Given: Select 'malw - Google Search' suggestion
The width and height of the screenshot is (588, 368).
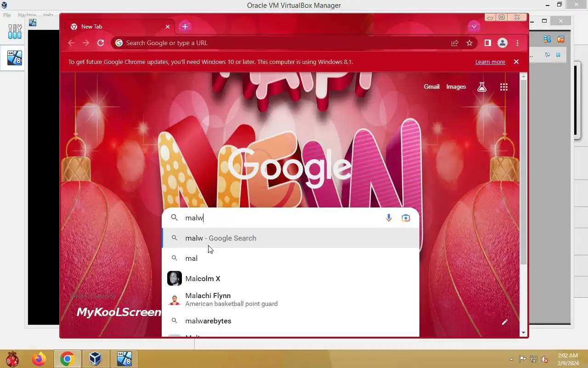Looking at the screenshot, I should [291, 238].
